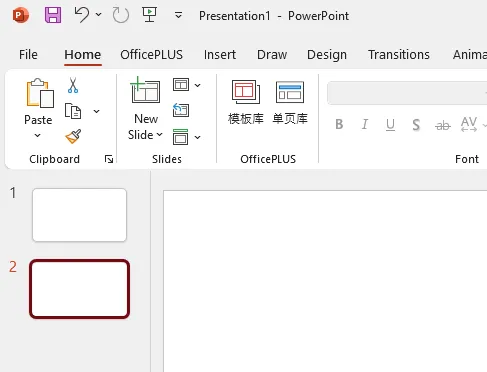Open the New Slide dropdown
The width and height of the screenshot is (487, 372).
(145, 127)
